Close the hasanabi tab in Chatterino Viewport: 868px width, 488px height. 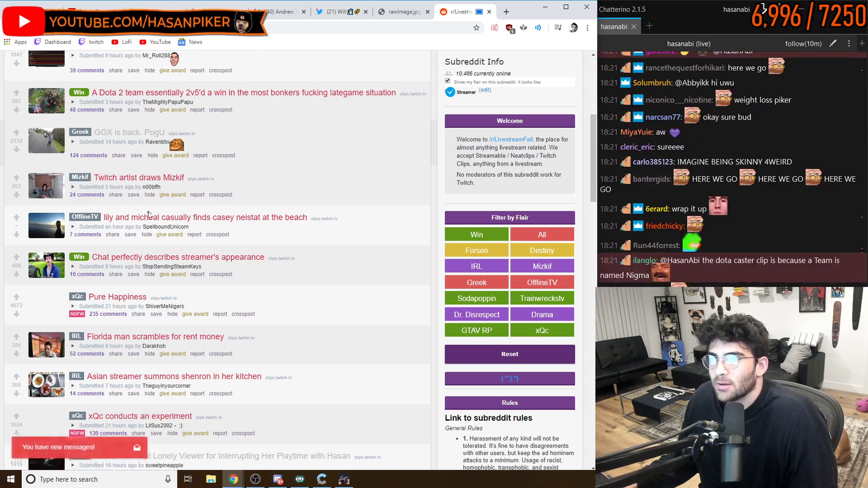click(634, 27)
